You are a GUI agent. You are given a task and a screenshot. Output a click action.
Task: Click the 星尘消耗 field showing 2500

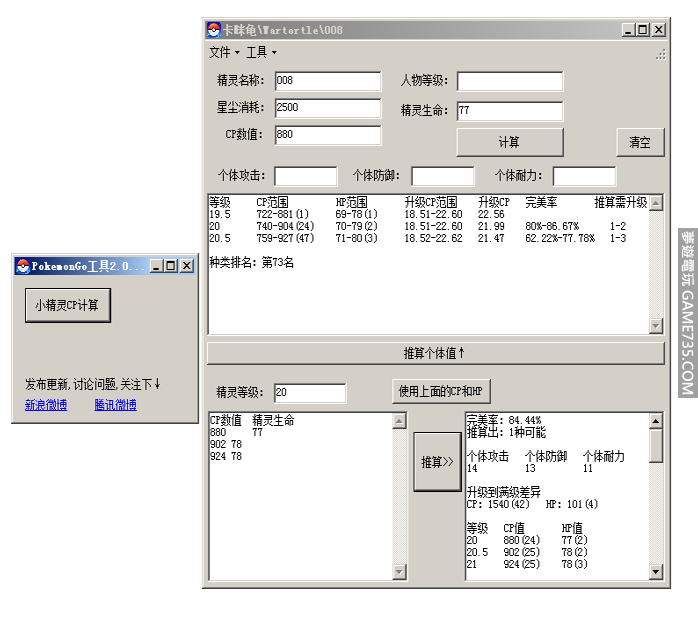point(328,108)
